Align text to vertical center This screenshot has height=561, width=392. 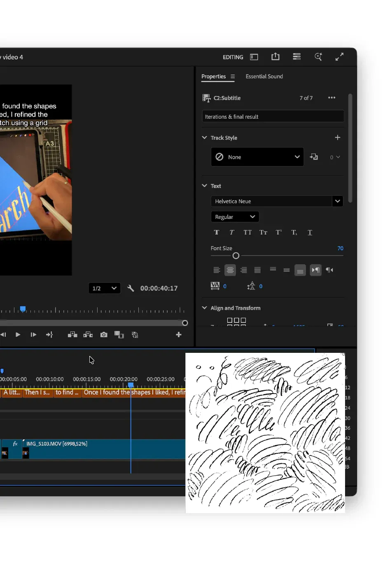click(287, 270)
